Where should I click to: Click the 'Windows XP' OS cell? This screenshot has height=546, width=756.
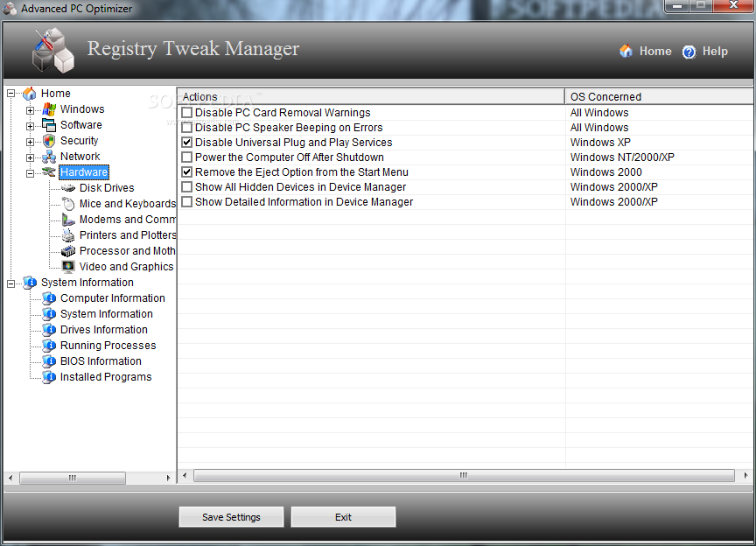coord(600,143)
